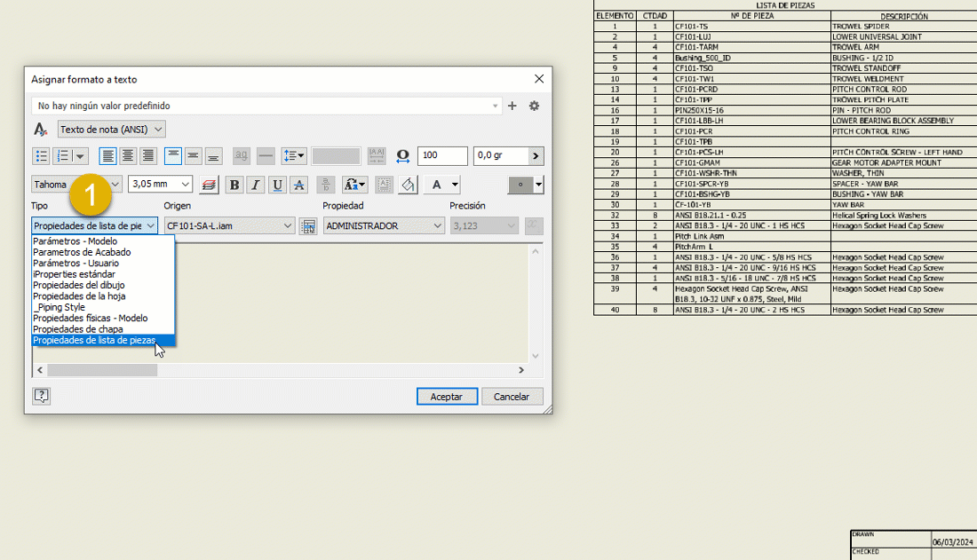The image size is (977, 560).
Task: Select 'Propiedades de la hoja' option
Action: [103, 296]
